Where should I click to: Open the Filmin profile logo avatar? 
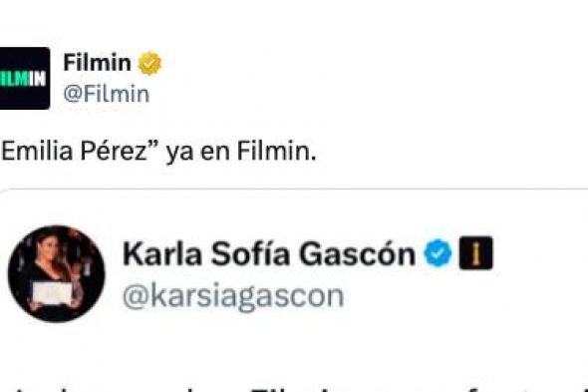click(25, 78)
